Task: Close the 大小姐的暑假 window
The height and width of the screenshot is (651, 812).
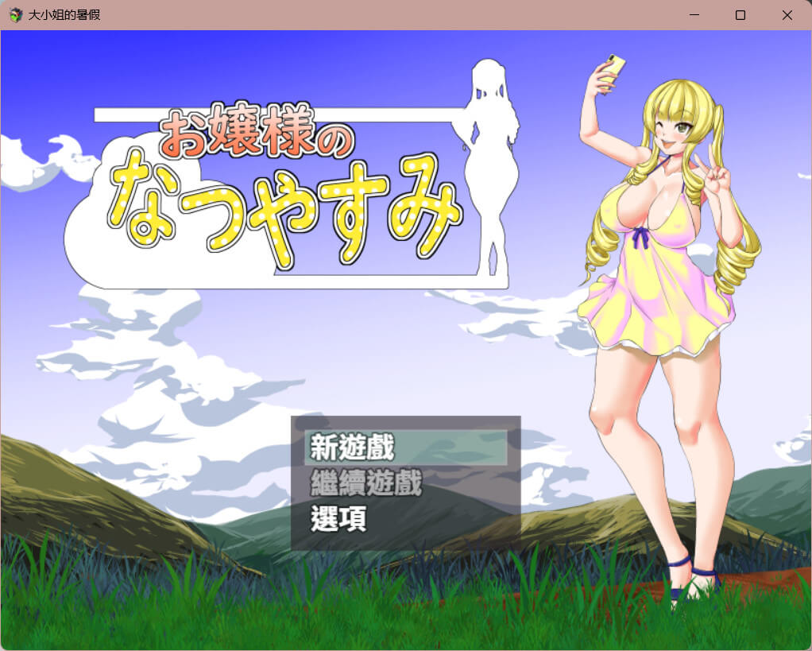Action: click(787, 15)
